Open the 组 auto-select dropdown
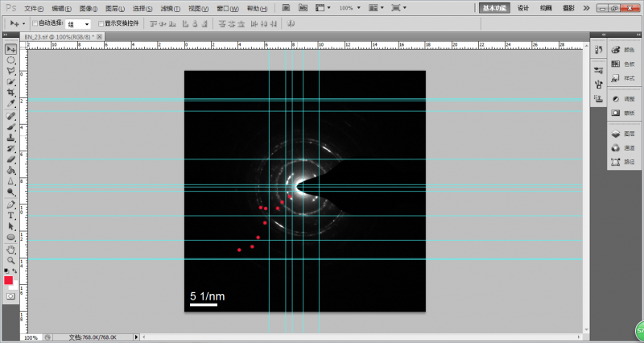Image resolution: width=644 pixels, height=343 pixels. coord(78,24)
